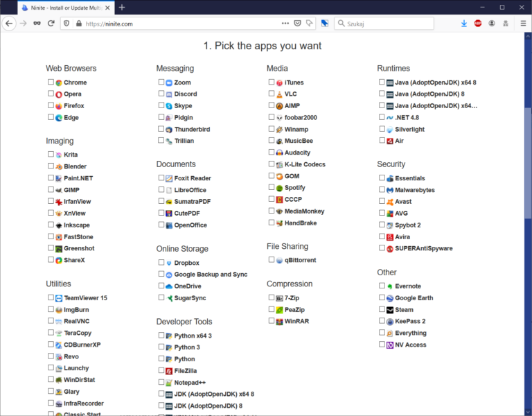The height and width of the screenshot is (416, 532).
Task: Click the Dropbox app icon
Action: click(x=169, y=263)
